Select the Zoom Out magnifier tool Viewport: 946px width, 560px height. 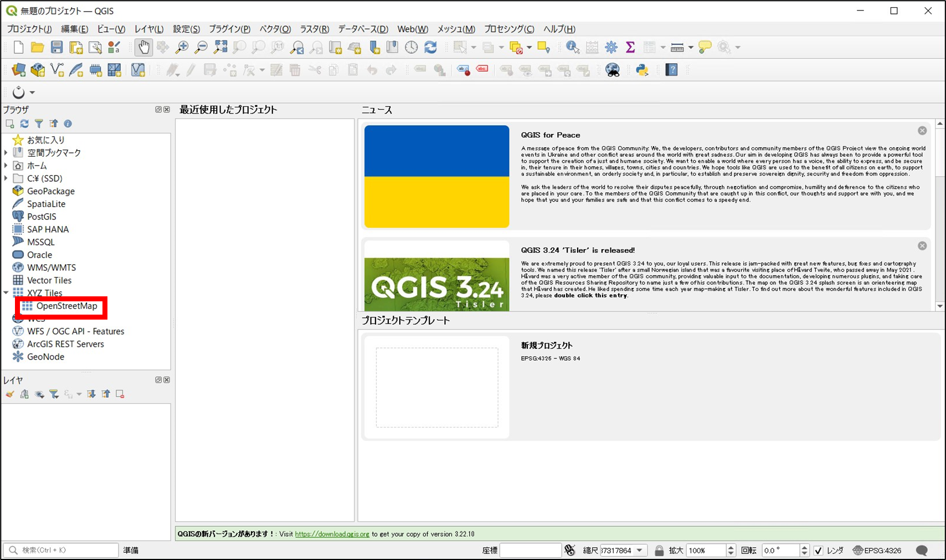coord(201,48)
